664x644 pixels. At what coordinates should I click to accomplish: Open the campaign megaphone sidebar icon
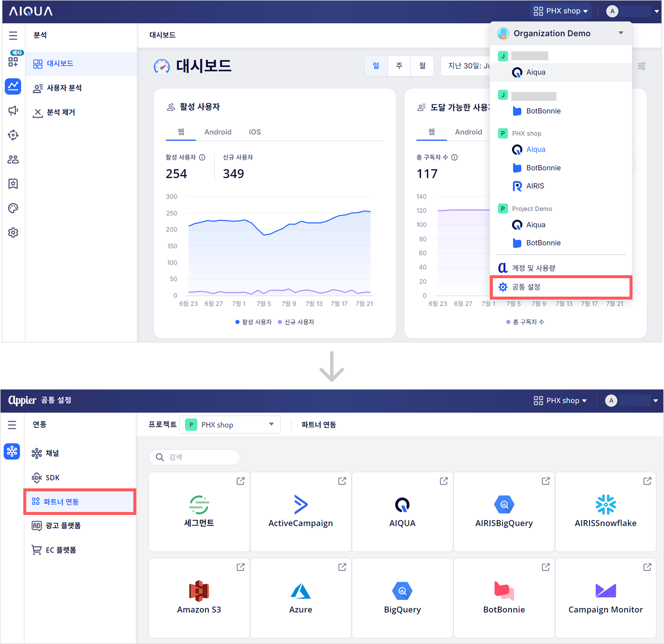click(x=13, y=110)
